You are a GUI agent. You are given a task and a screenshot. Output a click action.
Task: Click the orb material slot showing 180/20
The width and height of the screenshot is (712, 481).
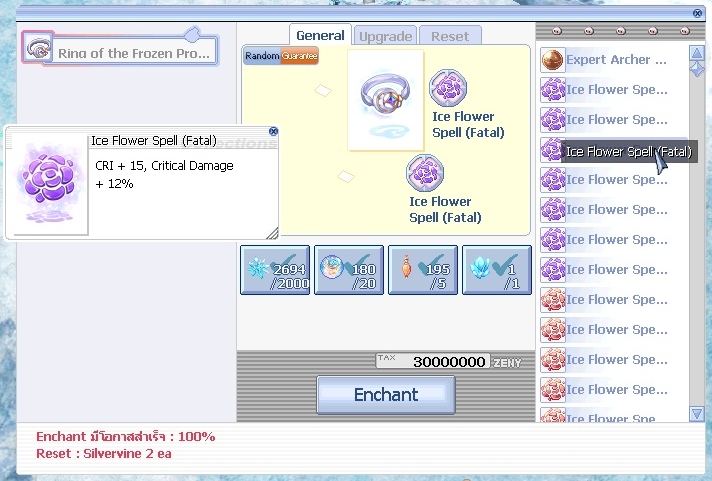point(348,270)
